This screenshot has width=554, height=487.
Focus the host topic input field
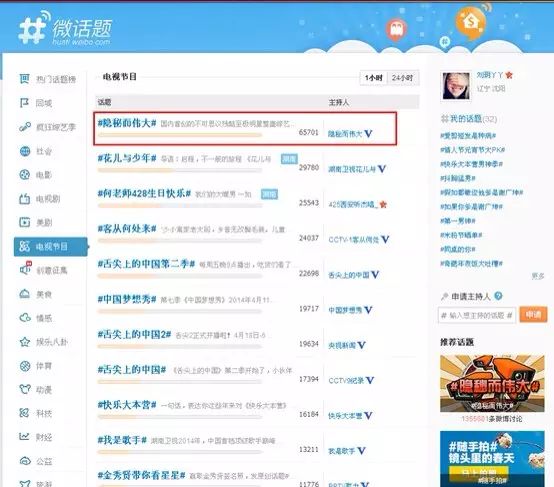[x=477, y=315]
